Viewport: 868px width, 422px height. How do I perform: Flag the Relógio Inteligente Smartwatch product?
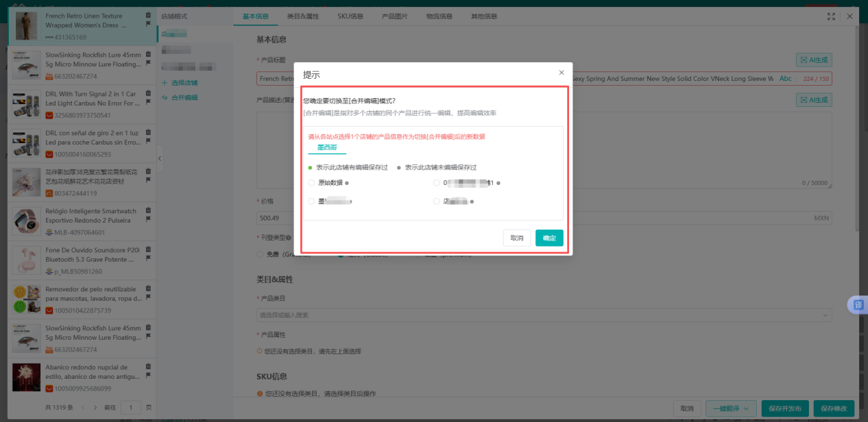[148, 219]
